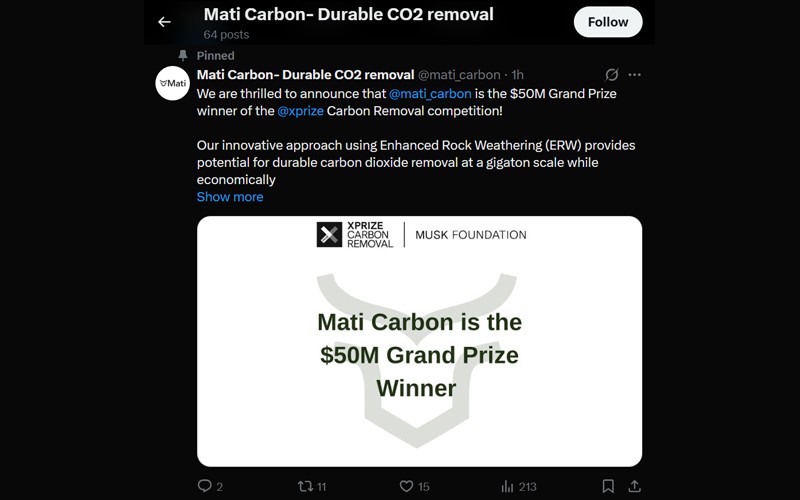
Task: Bookmark the pinned post
Action: point(608,486)
